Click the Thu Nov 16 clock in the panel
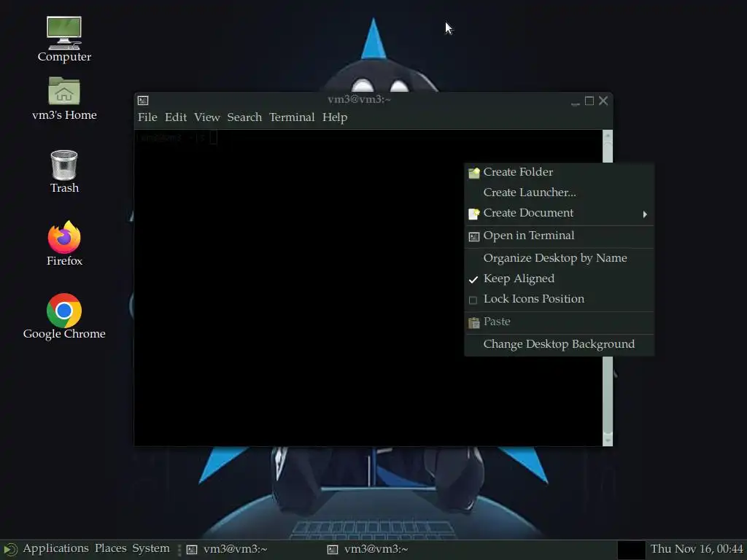 click(697, 549)
